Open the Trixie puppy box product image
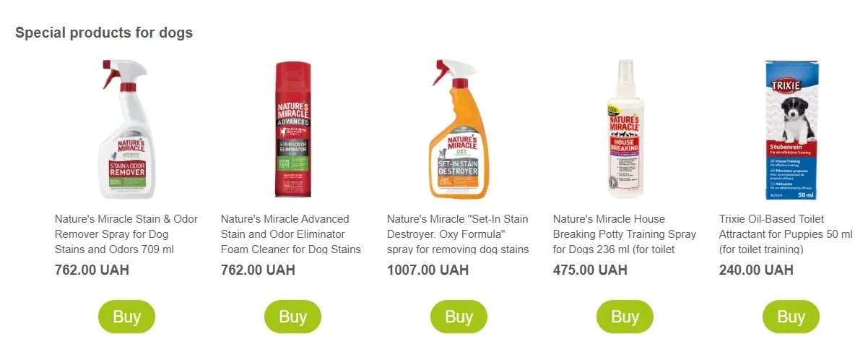This screenshot has width=868, height=342. pos(791,130)
